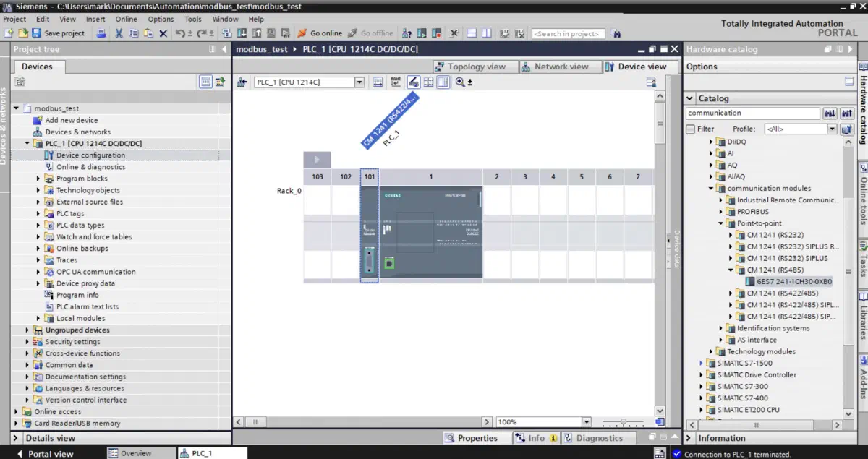Image resolution: width=868 pixels, height=459 pixels.
Task: Click the catalog search input field
Action: pyautogui.click(x=752, y=113)
